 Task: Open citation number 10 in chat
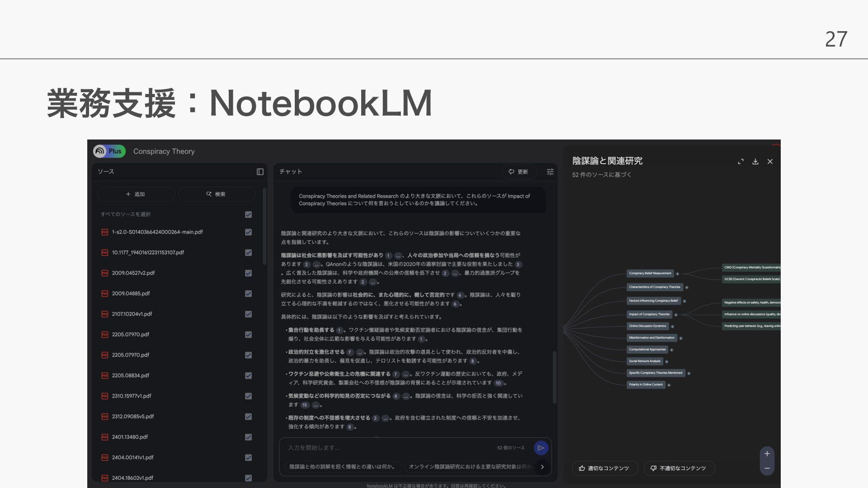(x=498, y=383)
